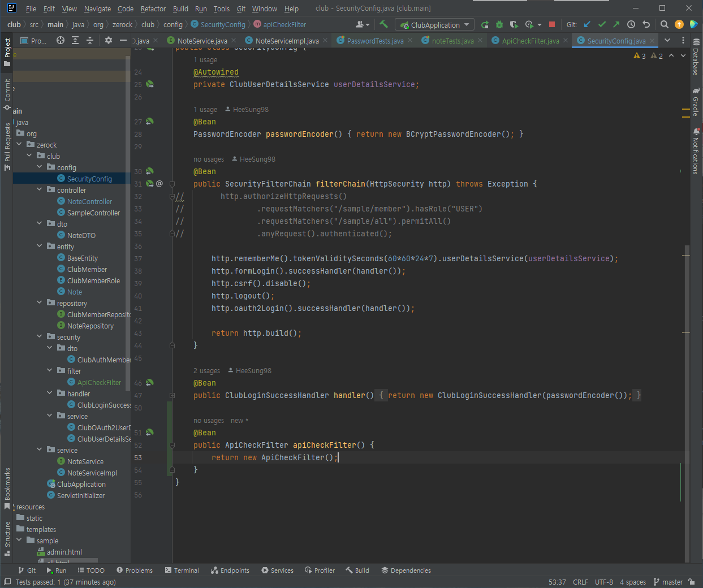The width and height of the screenshot is (703, 588).
Task: Collapse the zerock package folder
Action: click(x=19, y=145)
